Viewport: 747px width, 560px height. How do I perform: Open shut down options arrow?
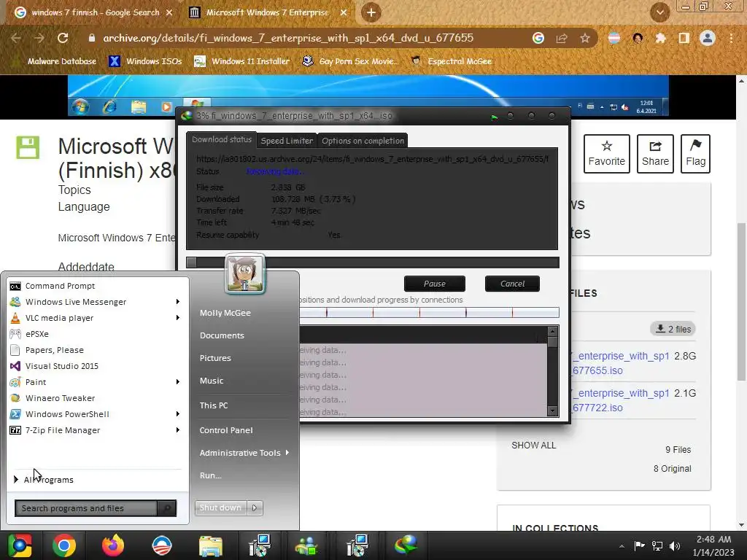[x=255, y=508]
